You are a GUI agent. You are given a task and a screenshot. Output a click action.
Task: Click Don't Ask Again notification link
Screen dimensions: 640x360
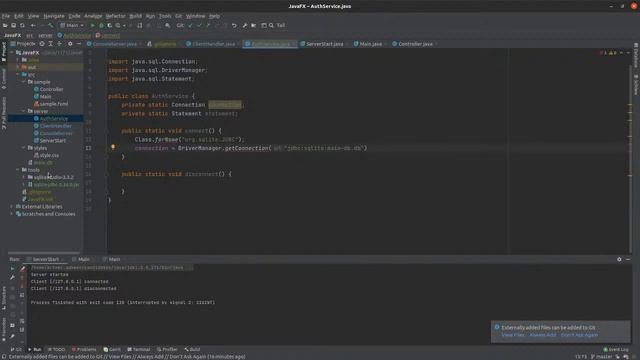click(x=579, y=335)
